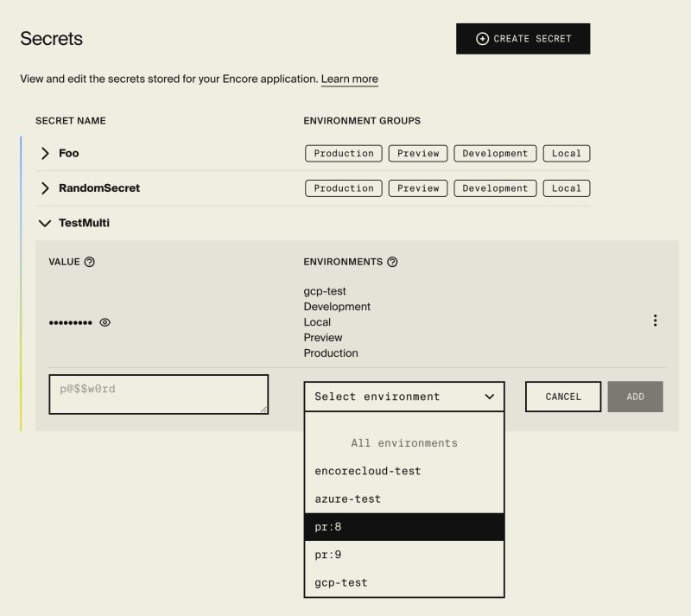Click the help icon next to ENVIRONMENTS
This screenshot has width=691, height=616.
click(x=393, y=262)
